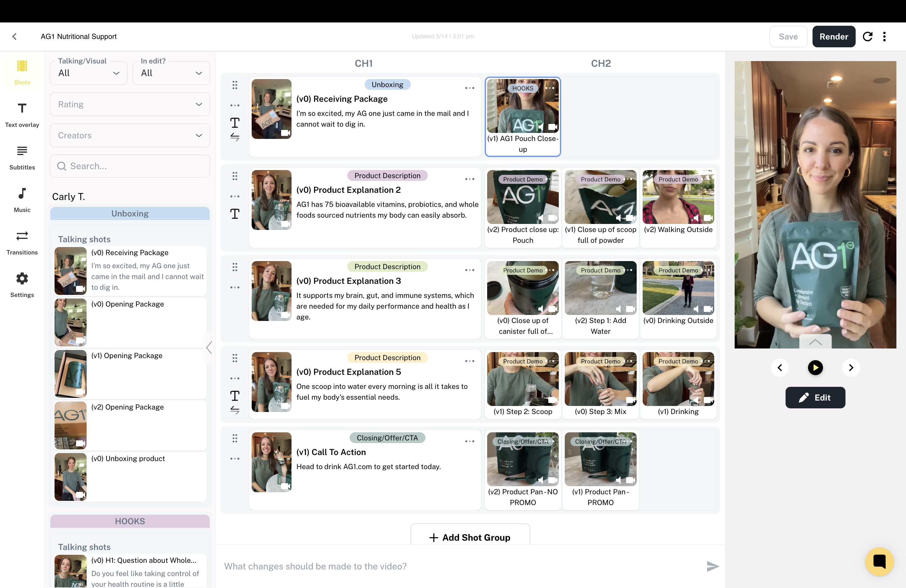Open the Settings panel in the sidebar

[x=22, y=285]
